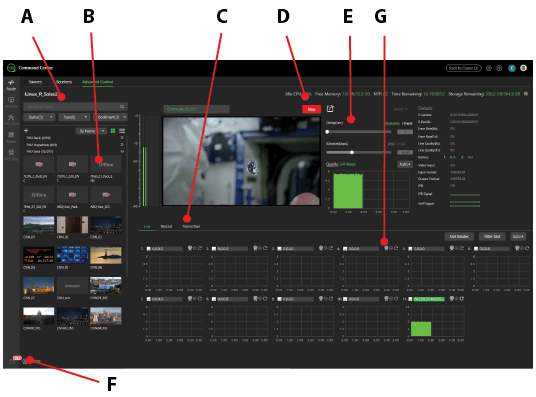Click the Bitrate slider handle
Viewport: 536px width, 397px height.
[x=352, y=152]
